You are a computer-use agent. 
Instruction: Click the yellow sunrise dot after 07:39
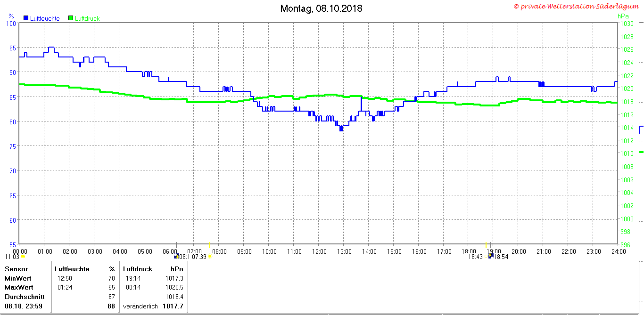pyautogui.click(x=210, y=257)
